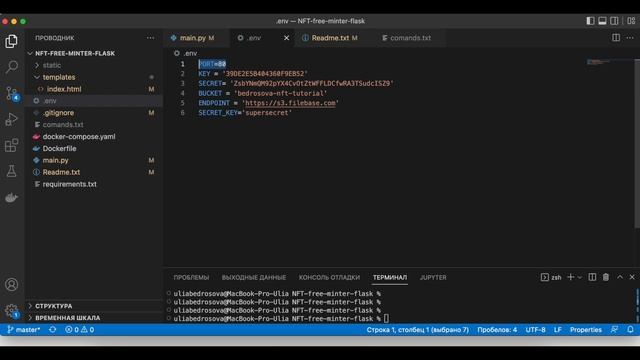Add a new terminal with plus icon

(x=571, y=277)
